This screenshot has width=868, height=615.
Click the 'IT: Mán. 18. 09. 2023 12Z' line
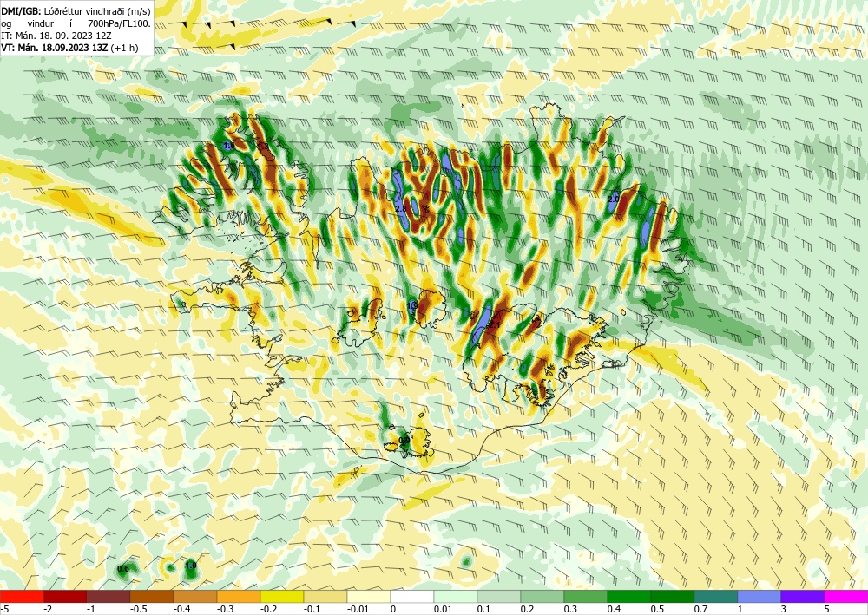56,36
